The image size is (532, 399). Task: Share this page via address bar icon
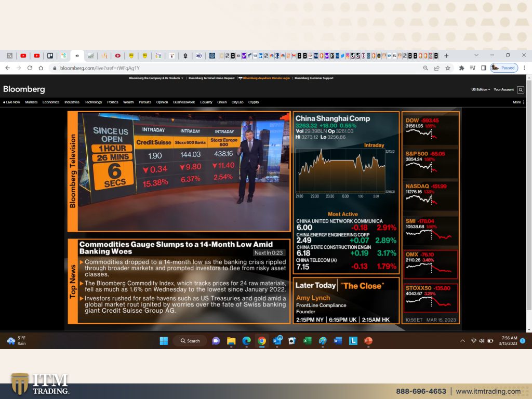[x=436, y=68]
